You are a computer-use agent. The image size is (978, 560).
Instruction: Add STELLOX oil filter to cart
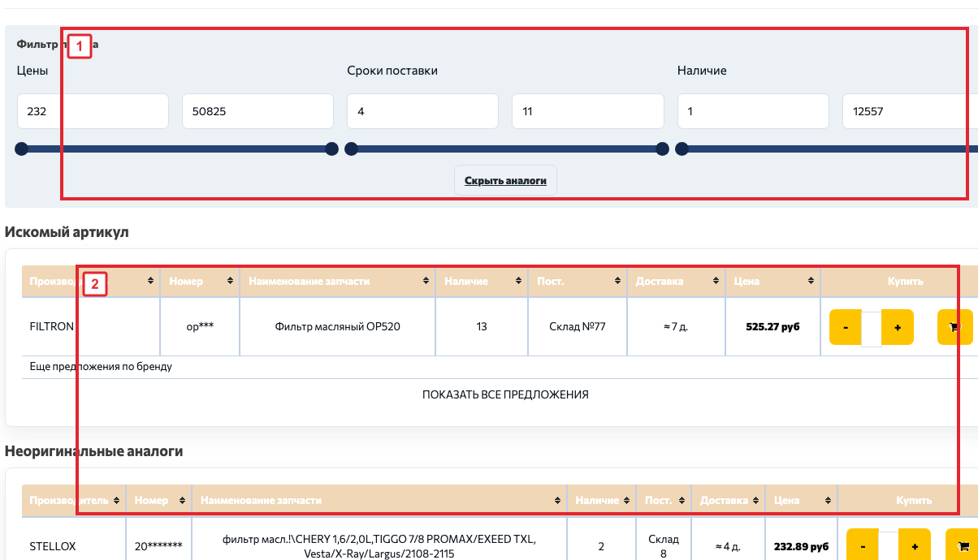click(x=962, y=545)
